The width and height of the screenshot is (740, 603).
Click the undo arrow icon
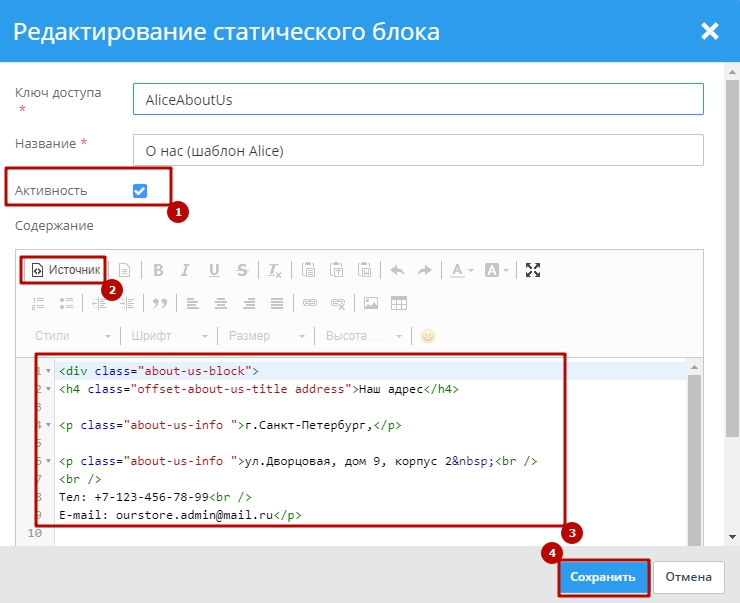397,270
